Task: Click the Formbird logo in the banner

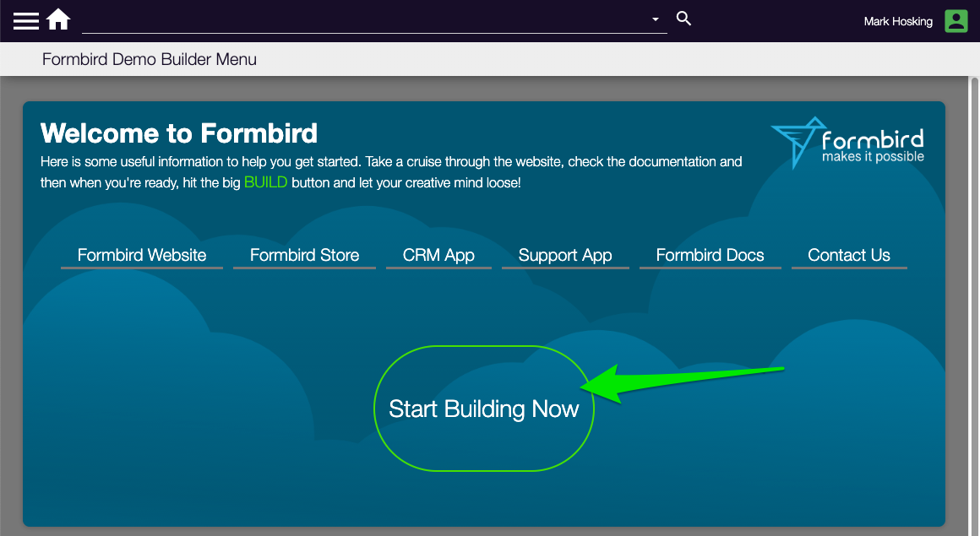Action: (x=846, y=142)
